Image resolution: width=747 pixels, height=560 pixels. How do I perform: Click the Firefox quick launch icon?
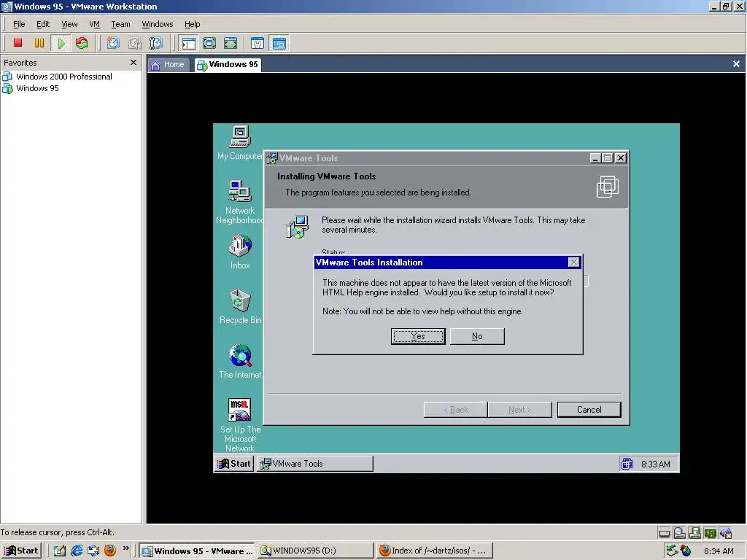[x=110, y=551]
